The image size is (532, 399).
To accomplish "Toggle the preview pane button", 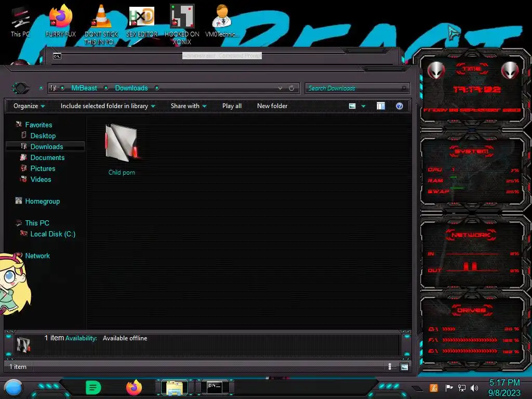I will point(381,106).
